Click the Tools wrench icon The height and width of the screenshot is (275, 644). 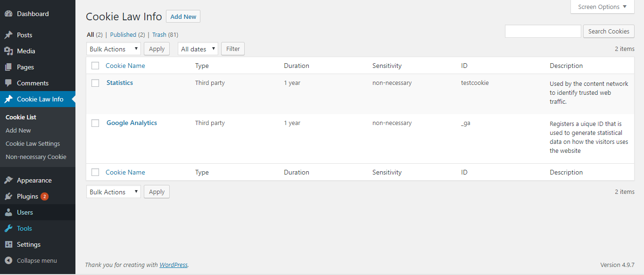point(8,228)
